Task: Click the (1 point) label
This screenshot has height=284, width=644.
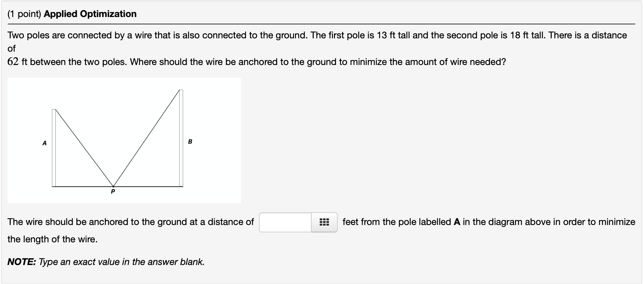Action: click(x=23, y=14)
